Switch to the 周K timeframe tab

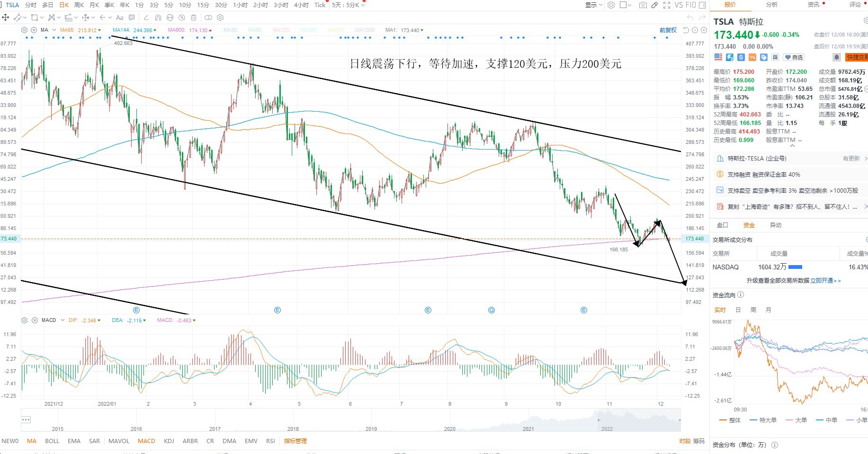[x=79, y=5]
